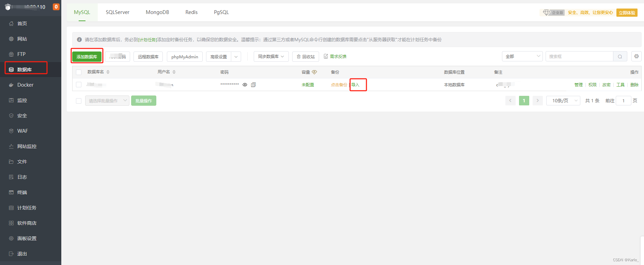Click the [计划任务] link in notice

pyautogui.click(x=147, y=40)
